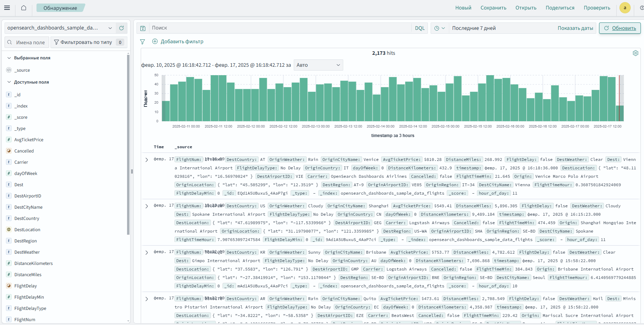Collapse the Available fields section
This screenshot has width=644, height=325.
coord(9,82)
